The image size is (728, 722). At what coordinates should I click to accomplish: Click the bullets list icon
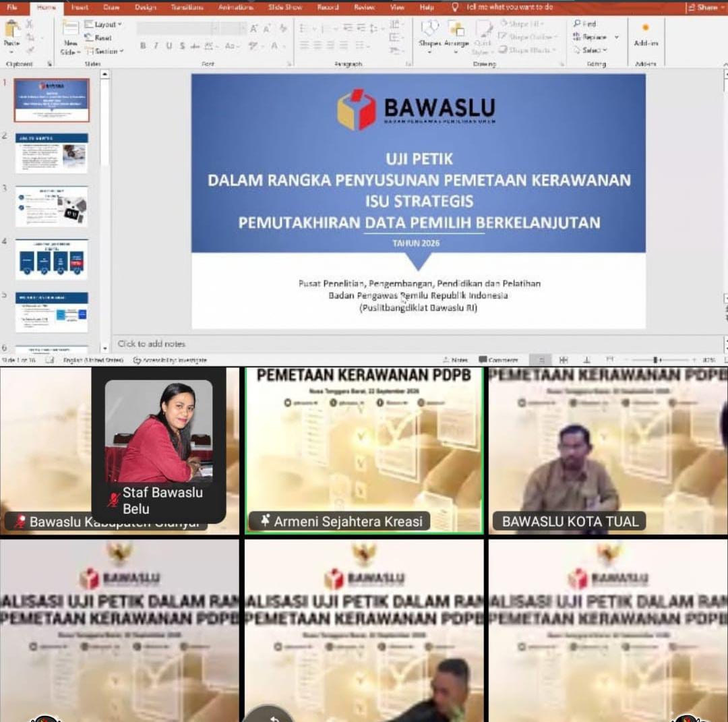point(303,29)
